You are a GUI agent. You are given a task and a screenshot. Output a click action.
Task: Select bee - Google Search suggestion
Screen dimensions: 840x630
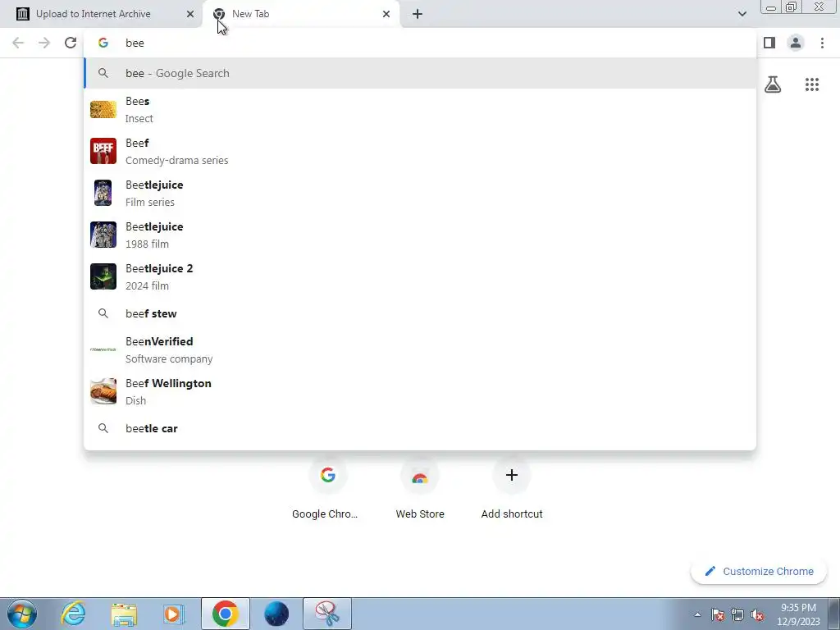pyautogui.click(x=420, y=73)
